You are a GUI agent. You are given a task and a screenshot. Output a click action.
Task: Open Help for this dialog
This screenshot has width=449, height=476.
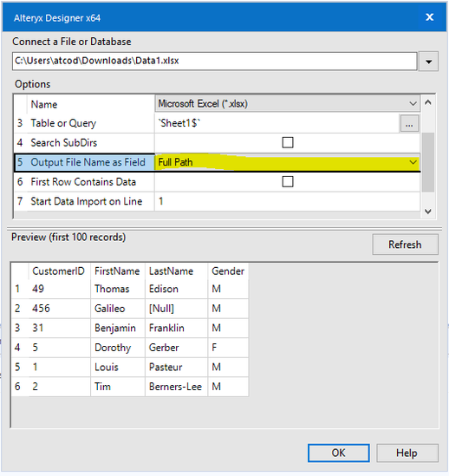[x=407, y=453]
